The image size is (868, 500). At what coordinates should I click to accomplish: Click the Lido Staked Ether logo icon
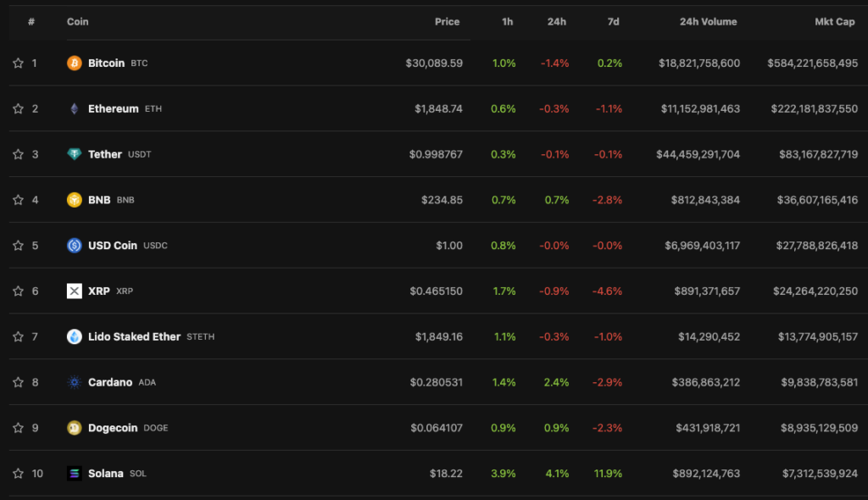pyautogui.click(x=75, y=336)
